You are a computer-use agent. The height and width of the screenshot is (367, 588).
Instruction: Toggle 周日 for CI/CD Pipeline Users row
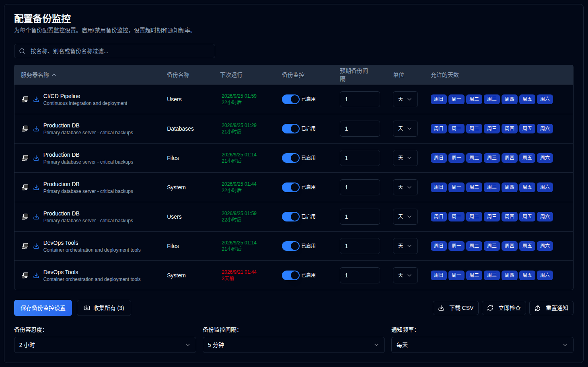click(x=439, y=99)
